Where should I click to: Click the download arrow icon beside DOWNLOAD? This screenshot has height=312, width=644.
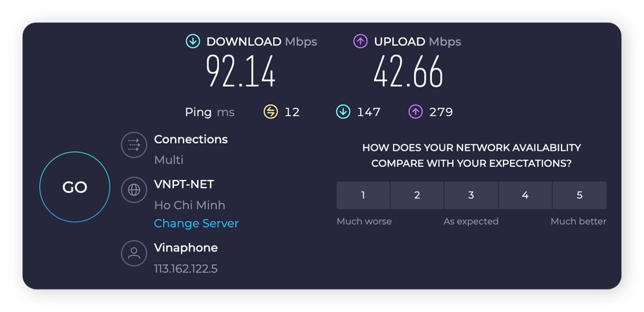[x=193, y=42]
